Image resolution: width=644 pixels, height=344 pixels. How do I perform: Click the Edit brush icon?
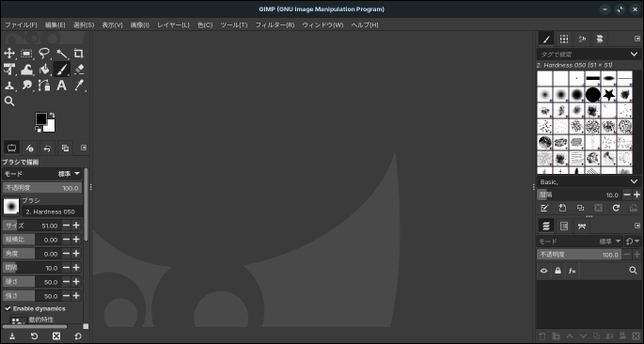[544, 208]
